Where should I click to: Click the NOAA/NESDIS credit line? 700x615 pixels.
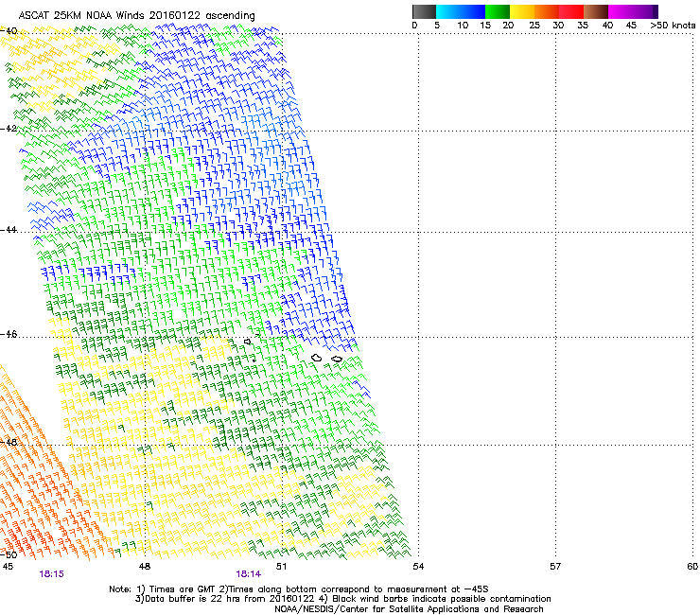pos(409,609)
